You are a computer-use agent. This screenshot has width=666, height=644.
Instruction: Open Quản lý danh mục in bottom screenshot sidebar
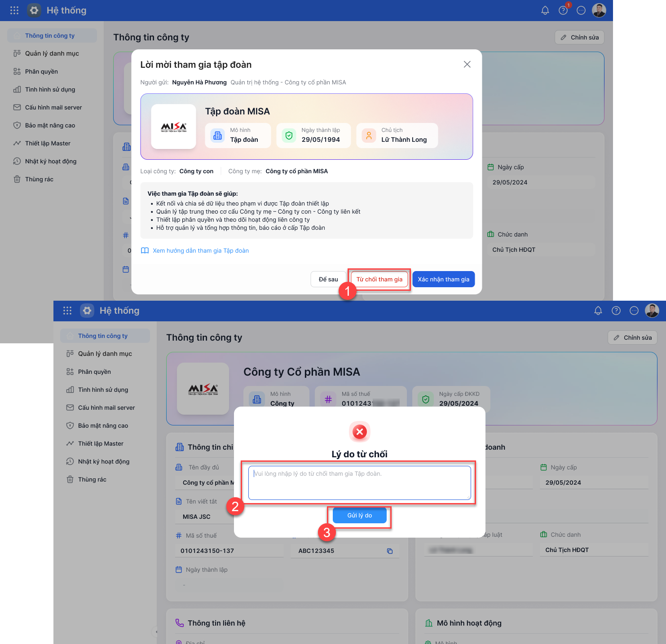pyautogui.click(x=105, y=354)
